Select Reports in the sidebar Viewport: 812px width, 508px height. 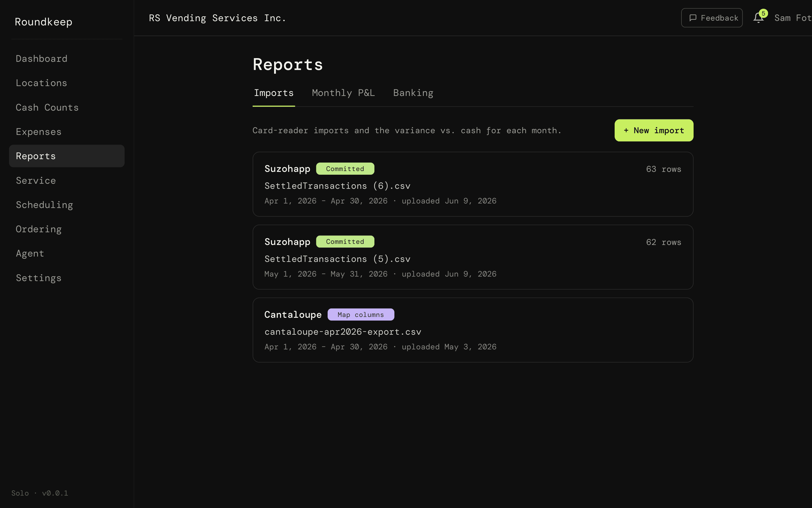(x=67, y=156)
